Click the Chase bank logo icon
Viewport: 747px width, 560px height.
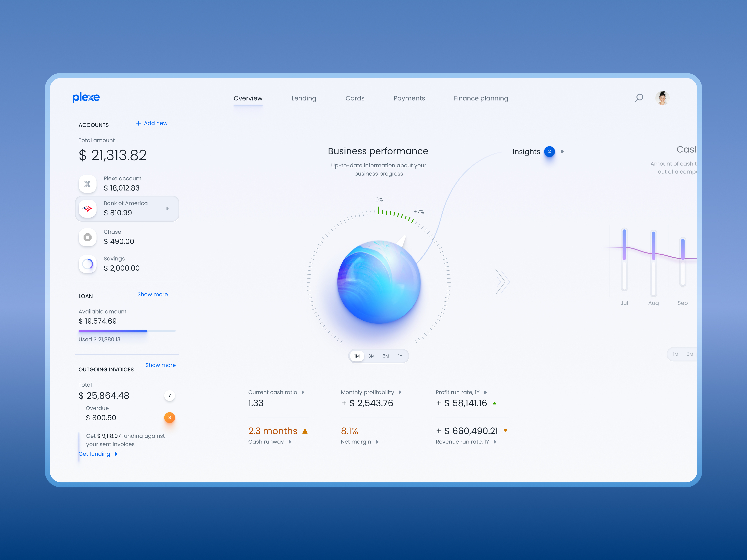[88, 237]
